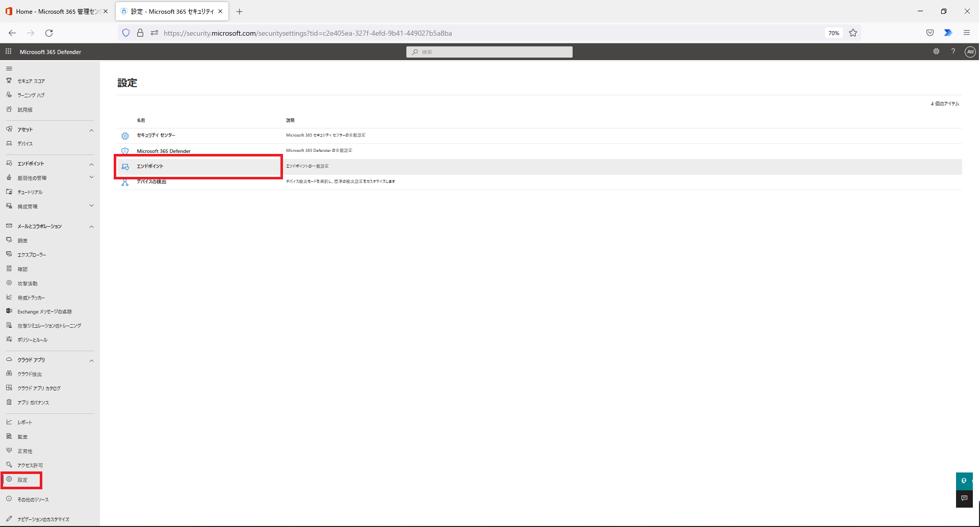Expand 脆弱性の管理 chevron
The image size is (980, 527).
[x=91, y=177]
